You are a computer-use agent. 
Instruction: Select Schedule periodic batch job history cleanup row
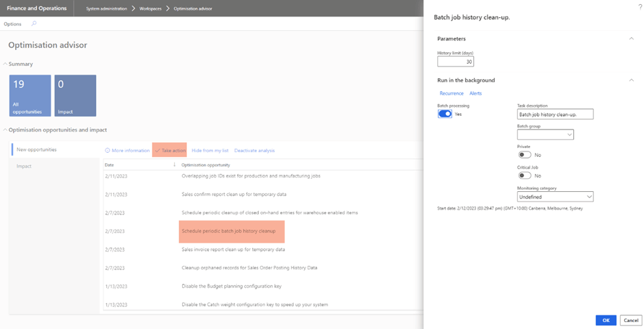pos(229,231)
